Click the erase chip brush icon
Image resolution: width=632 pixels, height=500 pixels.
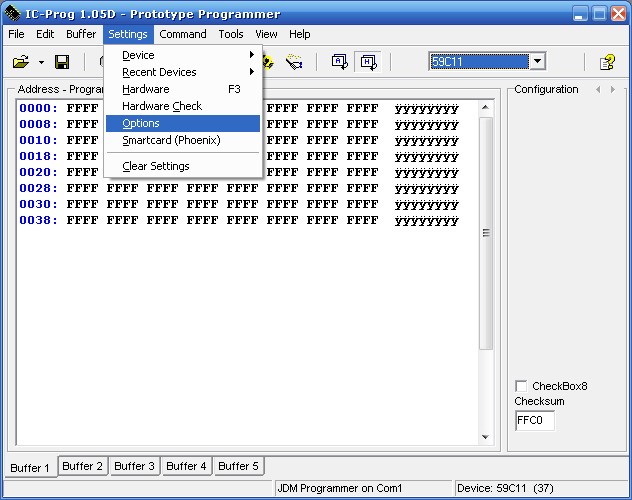[294, 62]
